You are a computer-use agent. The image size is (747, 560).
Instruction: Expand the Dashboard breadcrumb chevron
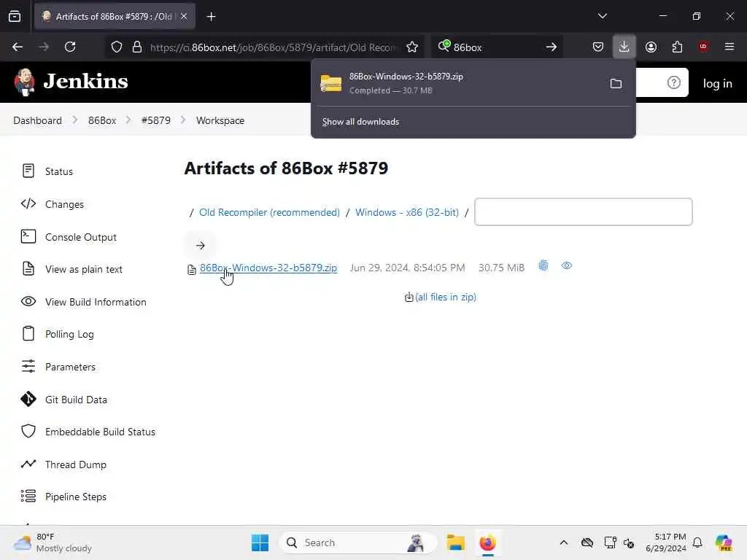click(75, 120)
